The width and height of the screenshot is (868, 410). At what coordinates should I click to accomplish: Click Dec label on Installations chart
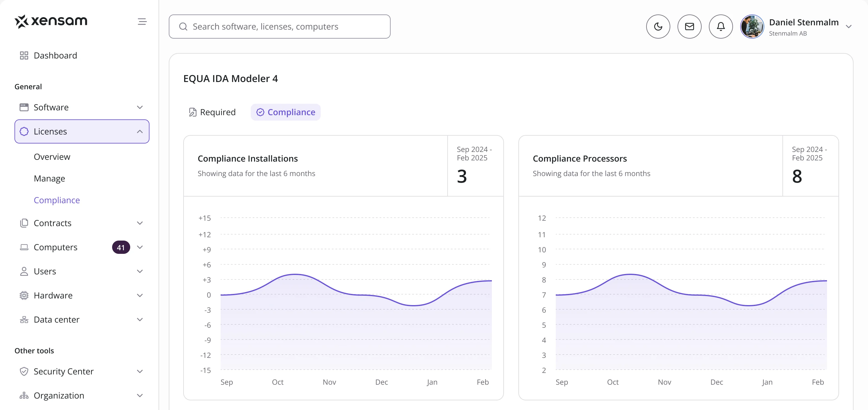382,382
